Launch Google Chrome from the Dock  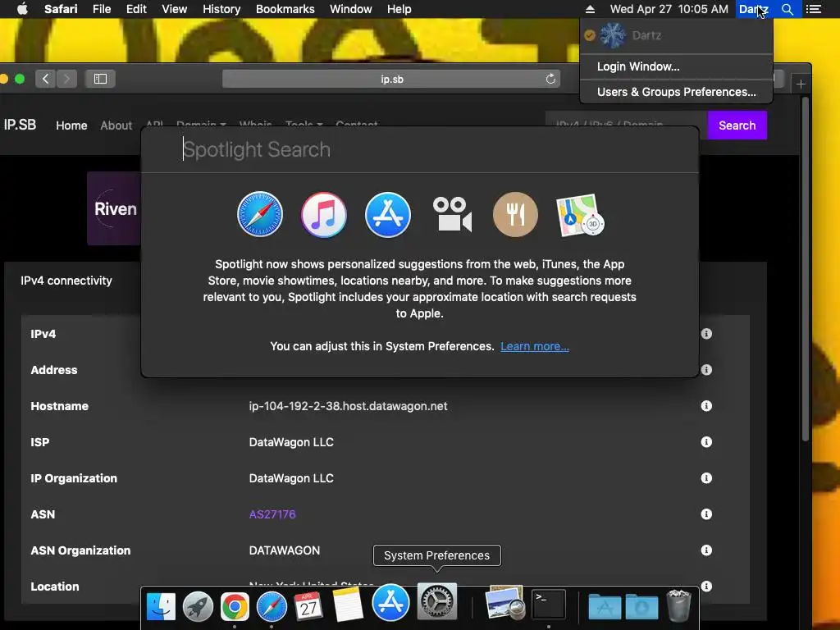[235, 606]
